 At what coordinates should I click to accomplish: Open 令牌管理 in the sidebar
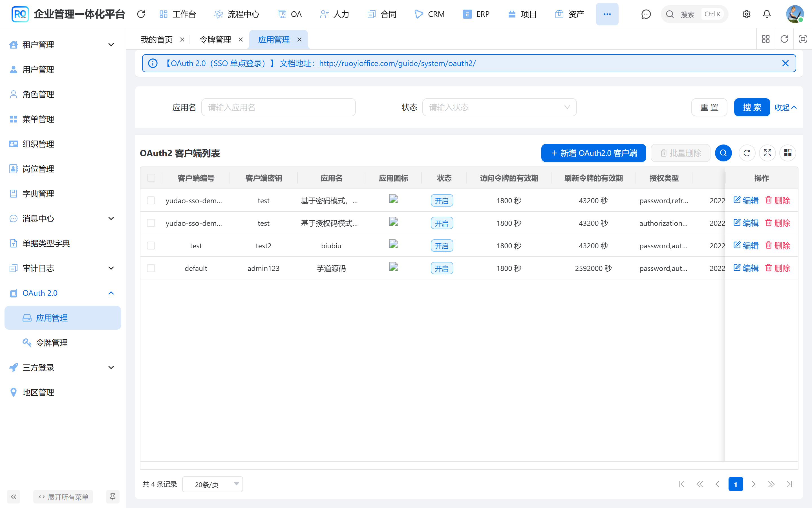click(63, 342)
